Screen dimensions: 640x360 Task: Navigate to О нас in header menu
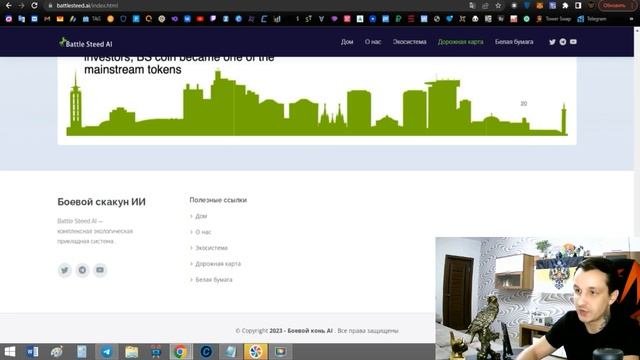pyautogui.click(x=373, y=42)
